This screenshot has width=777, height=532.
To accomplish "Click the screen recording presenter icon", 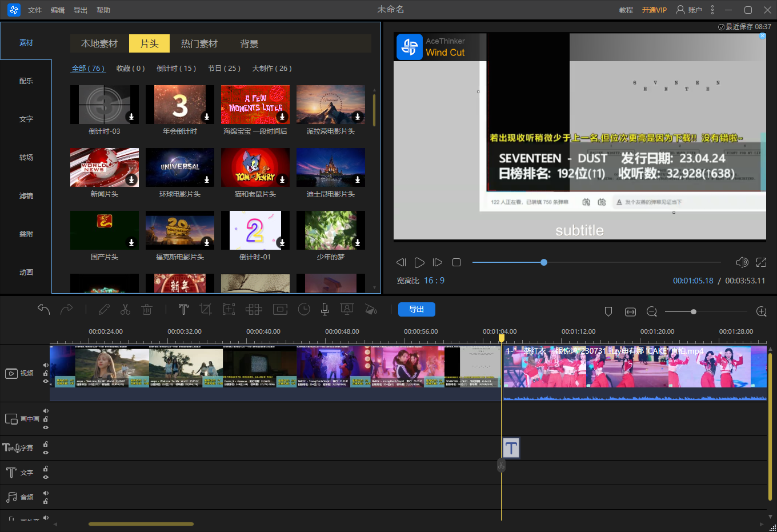I will (347, 309).
